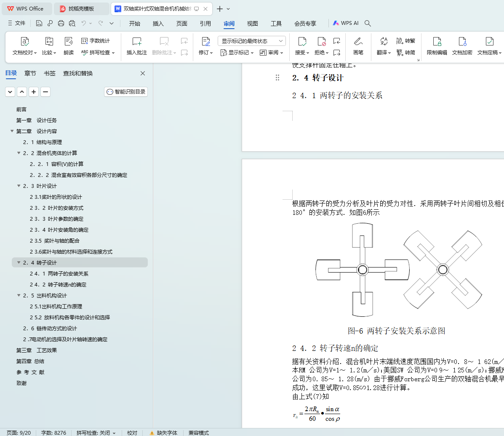The height and width of the screenshot is (436, 504).
Task: Close the navigation pane
Action: tap(143, 73)
